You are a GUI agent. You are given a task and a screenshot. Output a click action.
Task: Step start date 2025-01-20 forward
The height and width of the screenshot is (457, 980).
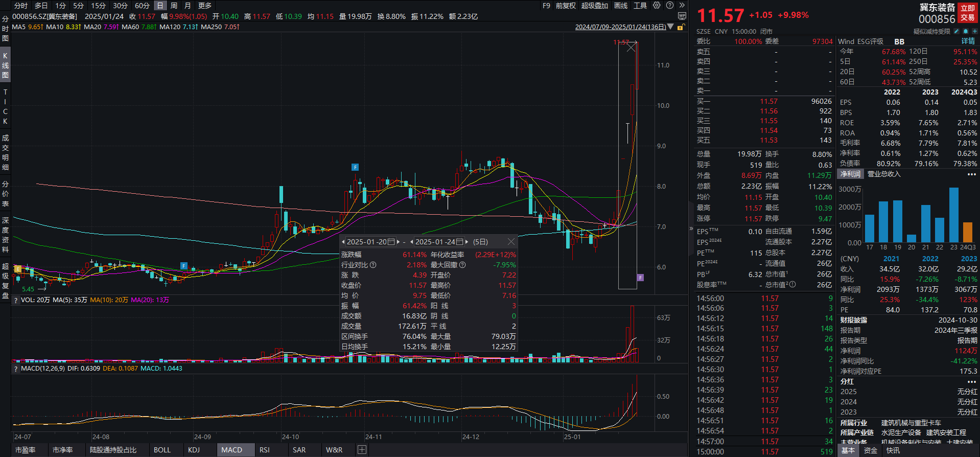(398, 242)
